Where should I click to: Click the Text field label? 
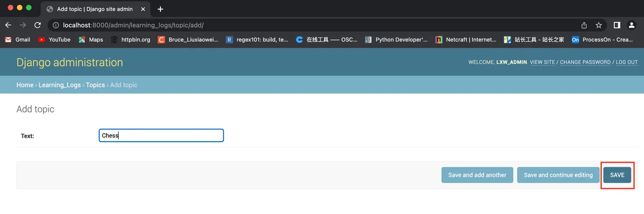point(27,136)
